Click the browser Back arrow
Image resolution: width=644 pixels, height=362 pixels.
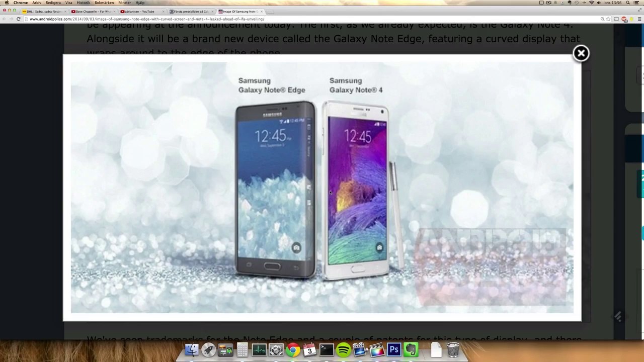click(4, 19)
